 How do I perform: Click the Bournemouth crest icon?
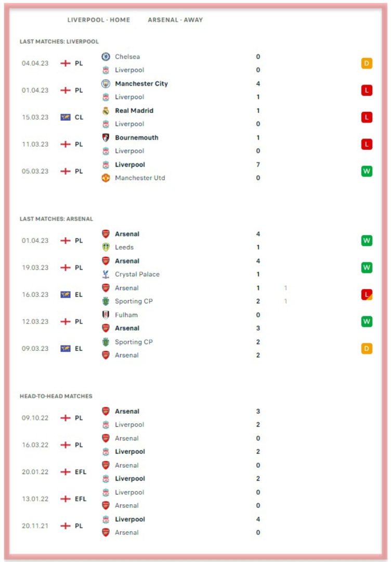pos(106,137)
